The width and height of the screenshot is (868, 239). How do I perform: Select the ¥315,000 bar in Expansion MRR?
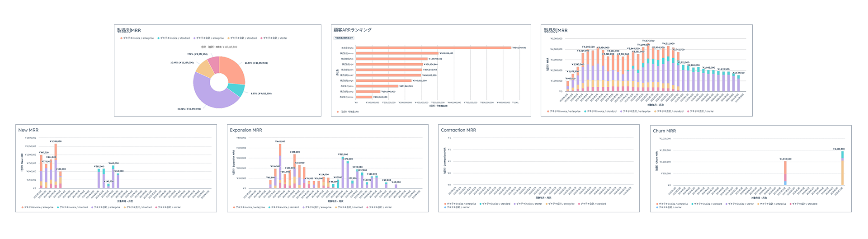tap(343, 172)
